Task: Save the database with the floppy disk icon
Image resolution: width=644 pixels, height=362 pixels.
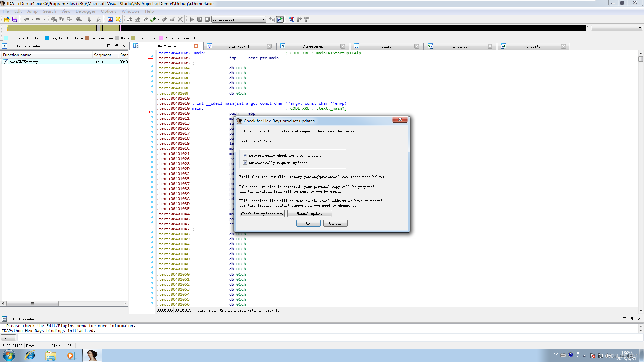Action: point(15,19)
